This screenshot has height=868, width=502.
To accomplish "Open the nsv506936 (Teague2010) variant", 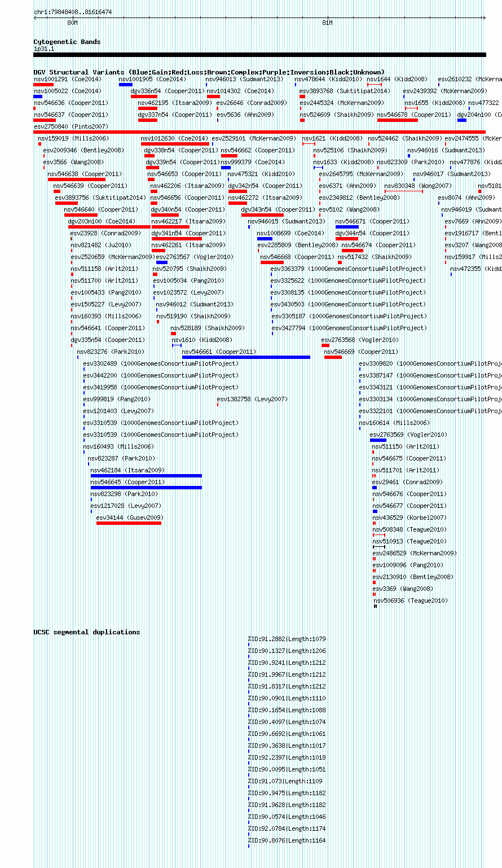I will tap(411, 600).
